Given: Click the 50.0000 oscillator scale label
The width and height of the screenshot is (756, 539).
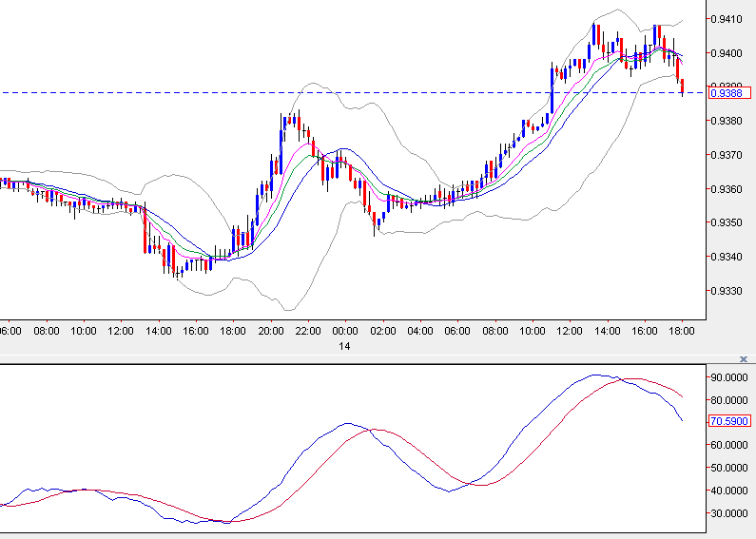Looking at the screenshot, I should pos(729,468).
